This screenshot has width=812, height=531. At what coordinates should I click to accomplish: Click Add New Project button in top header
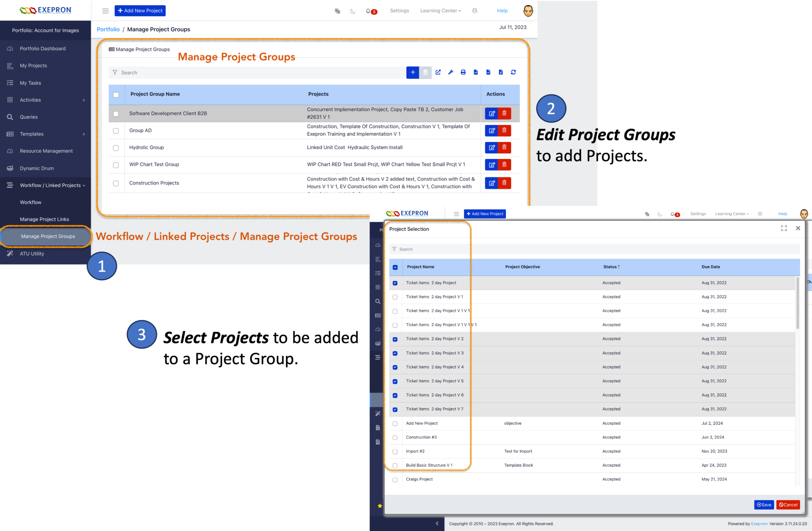[x=140, y=11]
